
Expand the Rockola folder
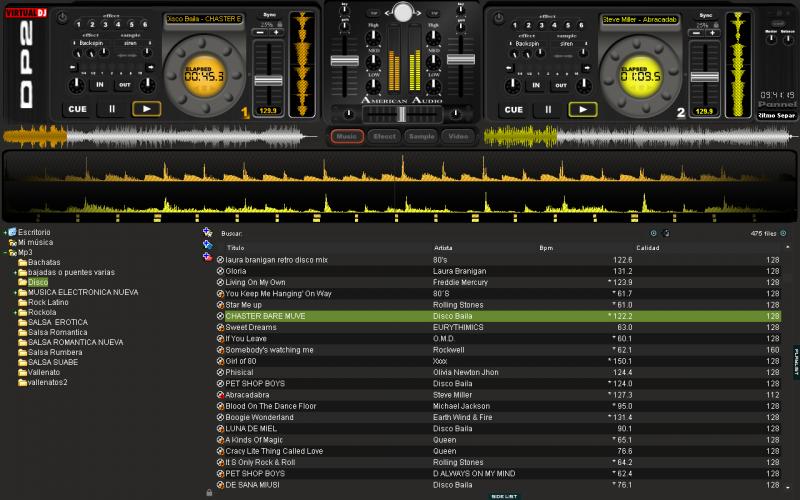15,312
